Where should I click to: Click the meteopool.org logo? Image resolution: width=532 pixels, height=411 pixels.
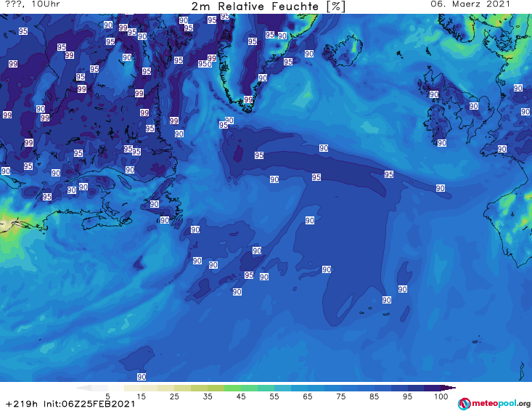click(x=494, y=404)
